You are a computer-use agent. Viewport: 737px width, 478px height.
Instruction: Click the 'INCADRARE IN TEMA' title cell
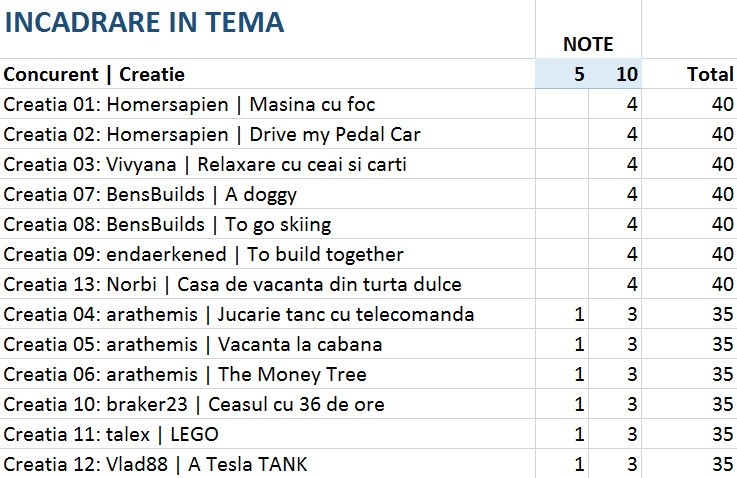pos(145,22)
